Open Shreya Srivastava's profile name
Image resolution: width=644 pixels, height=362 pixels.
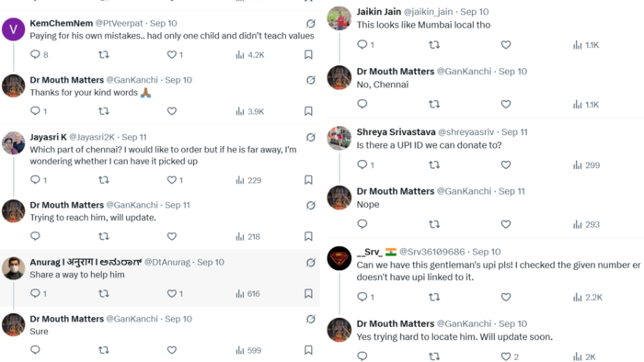[396, 132]
